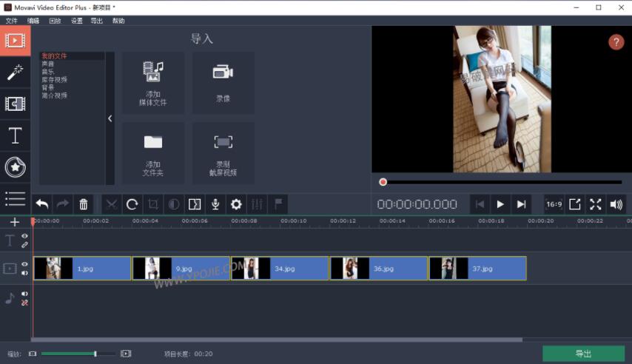632x364 pixels.
Task: Click Record screencast tile
Action: click(223, 153)
